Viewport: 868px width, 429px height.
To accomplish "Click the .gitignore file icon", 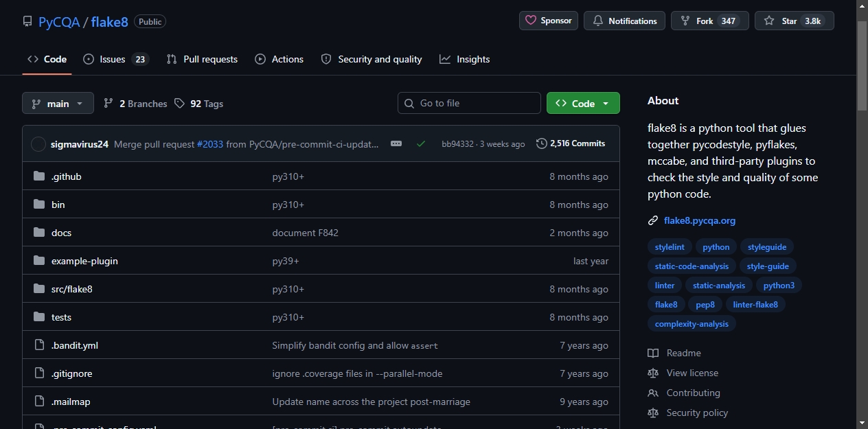I will tap(39, 373).
